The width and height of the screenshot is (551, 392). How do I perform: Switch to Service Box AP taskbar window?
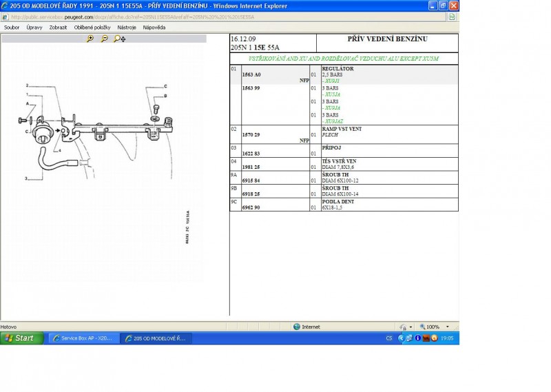83,338
